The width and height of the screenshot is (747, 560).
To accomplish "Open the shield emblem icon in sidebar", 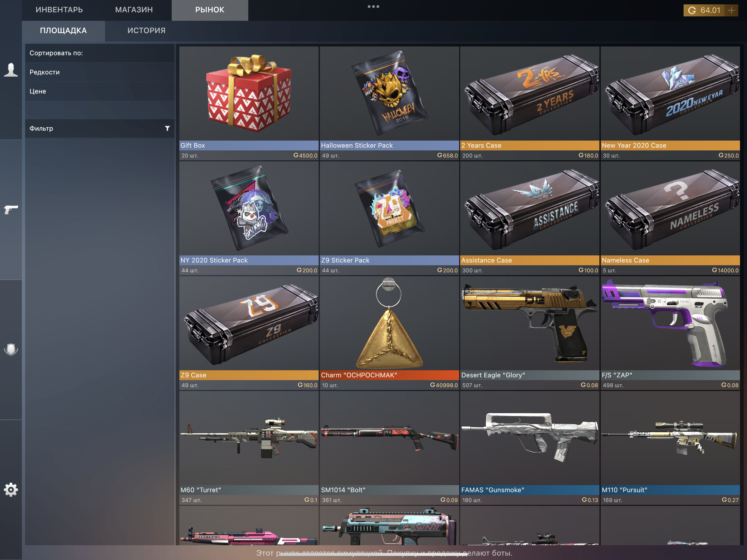I will (11, 349).
